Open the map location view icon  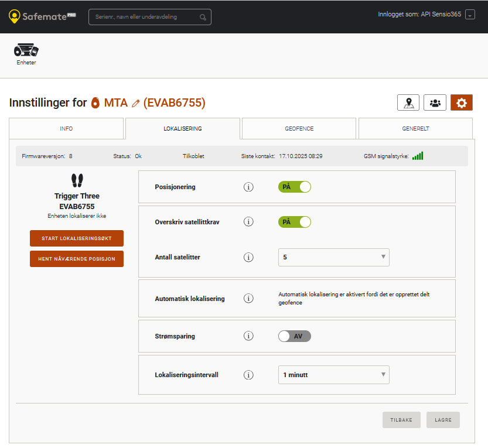pos(408,102)
